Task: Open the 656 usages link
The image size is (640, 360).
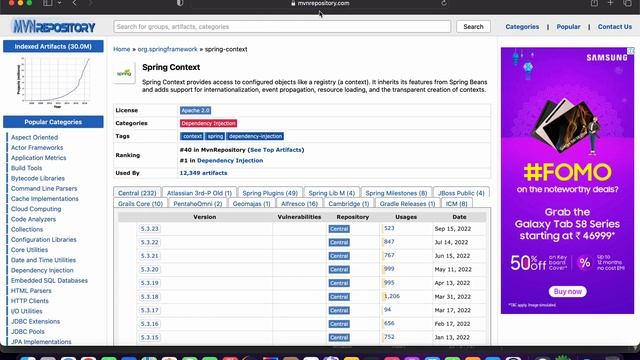Action: 389,323
